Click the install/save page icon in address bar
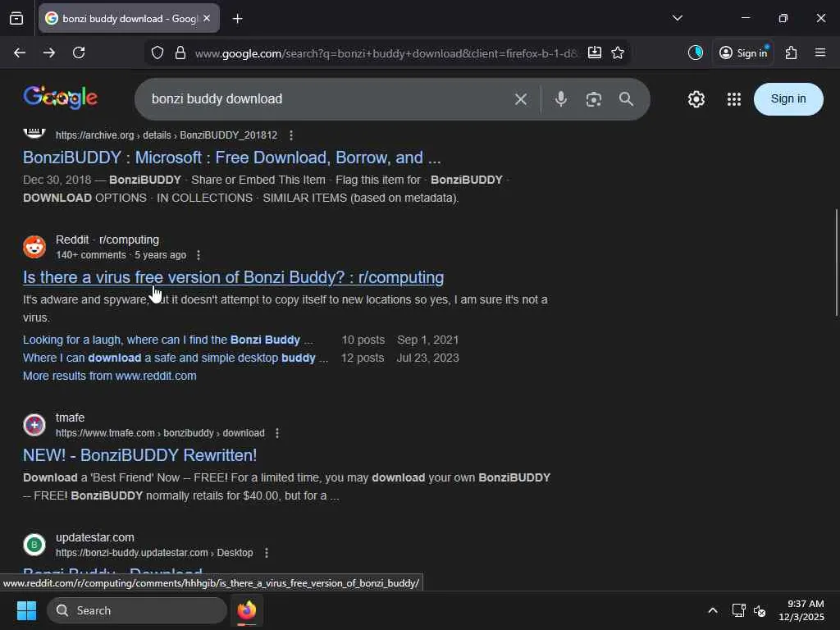 click(x=595, y=52)
